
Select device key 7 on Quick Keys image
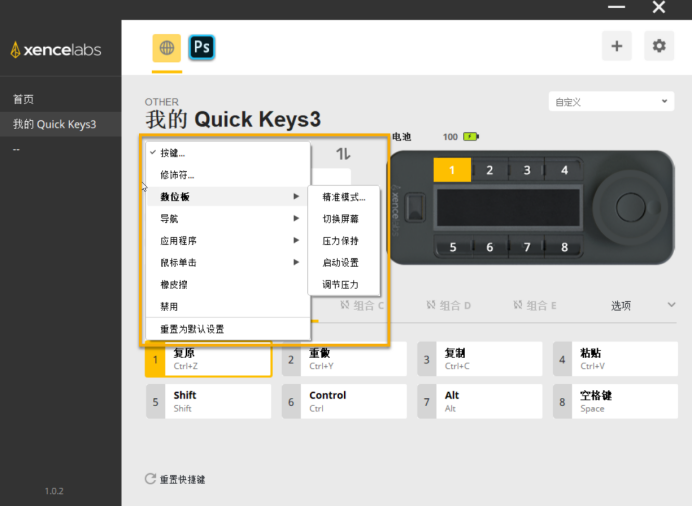pyautogui.click(x=527, y=247)
